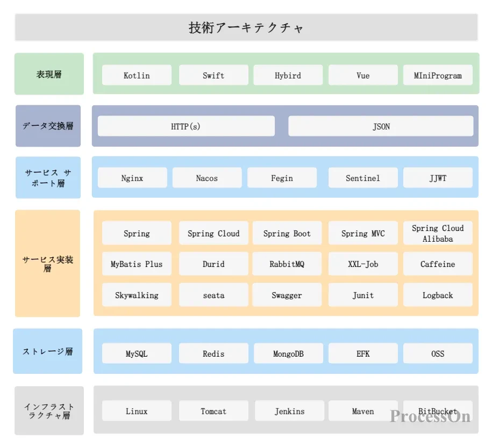Viewport: 492px width, 448px height.
Task: Click the ProcessOn watermark link
Action: (429, 417)
